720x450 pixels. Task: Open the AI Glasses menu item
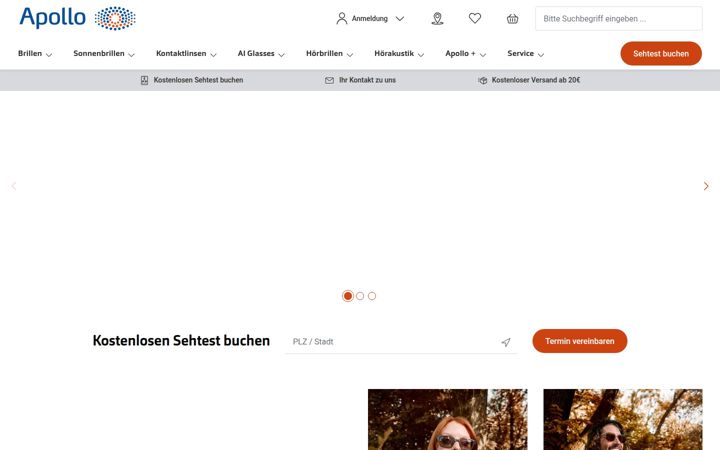point(256,53)
